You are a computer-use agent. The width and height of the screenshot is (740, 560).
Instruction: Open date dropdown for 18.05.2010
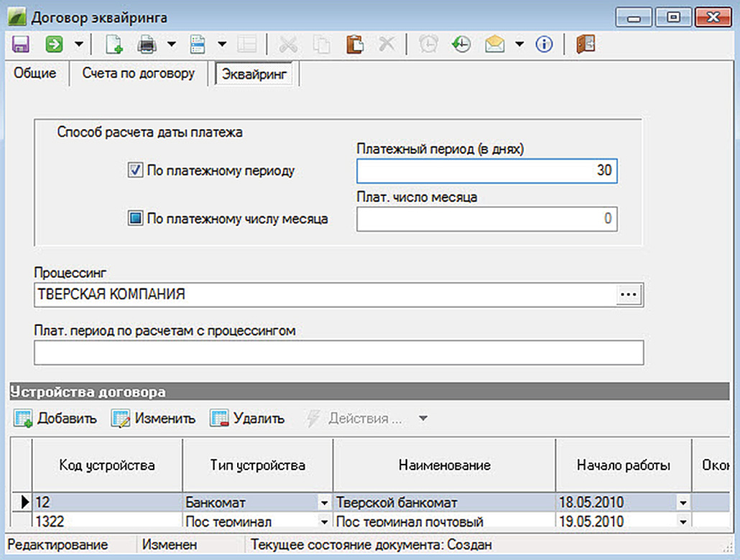(683, 503)
